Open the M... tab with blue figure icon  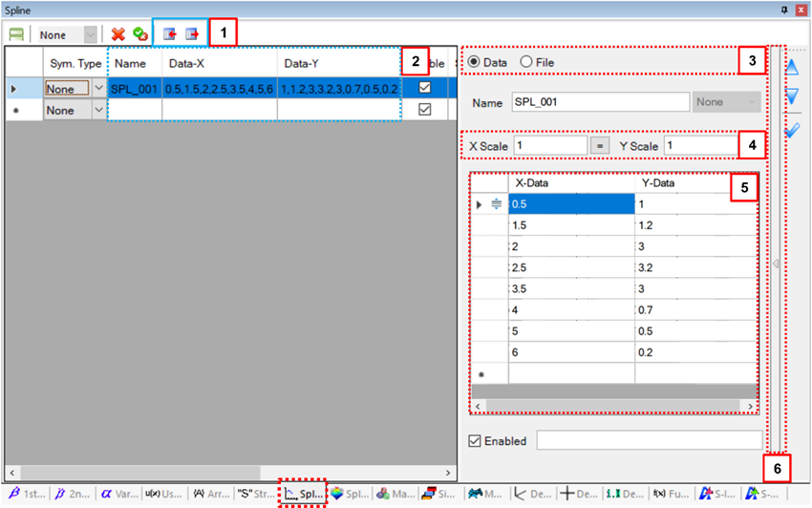tap(484, 494)
